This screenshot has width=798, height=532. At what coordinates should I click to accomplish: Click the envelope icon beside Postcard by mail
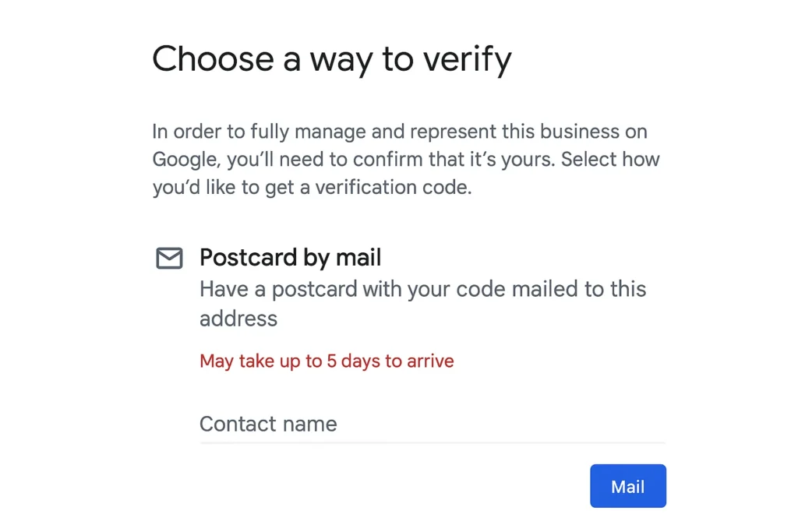click(x=168, y=258)
